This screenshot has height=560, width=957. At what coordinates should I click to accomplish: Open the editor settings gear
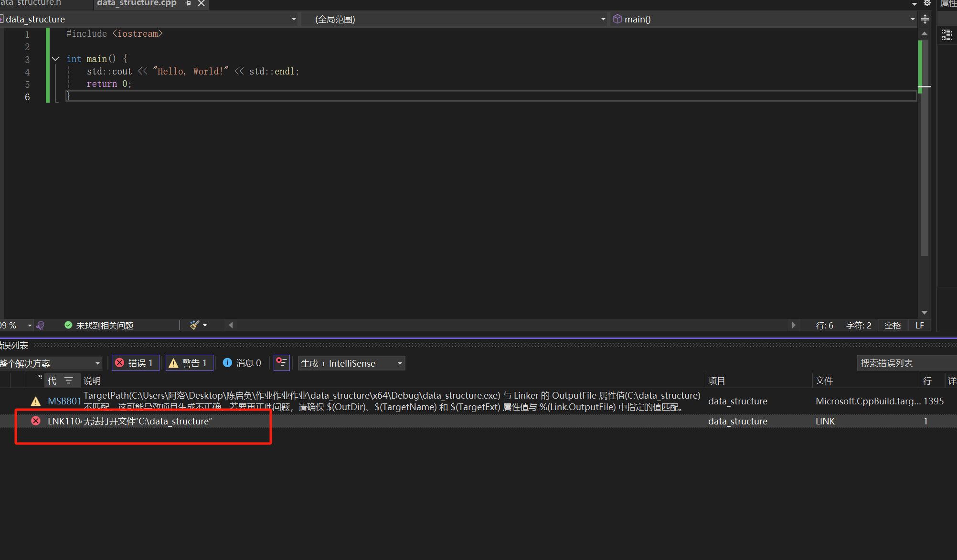tap(927, 3)
